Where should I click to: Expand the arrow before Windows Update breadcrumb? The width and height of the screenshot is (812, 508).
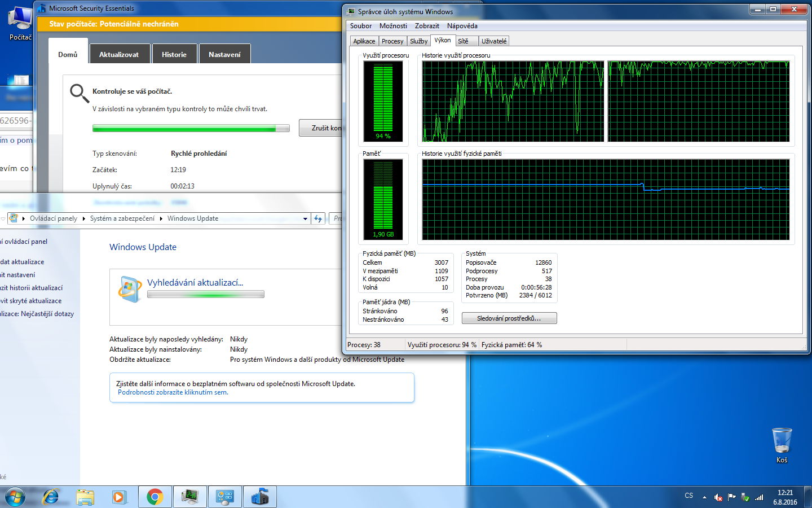pos(161,218)
